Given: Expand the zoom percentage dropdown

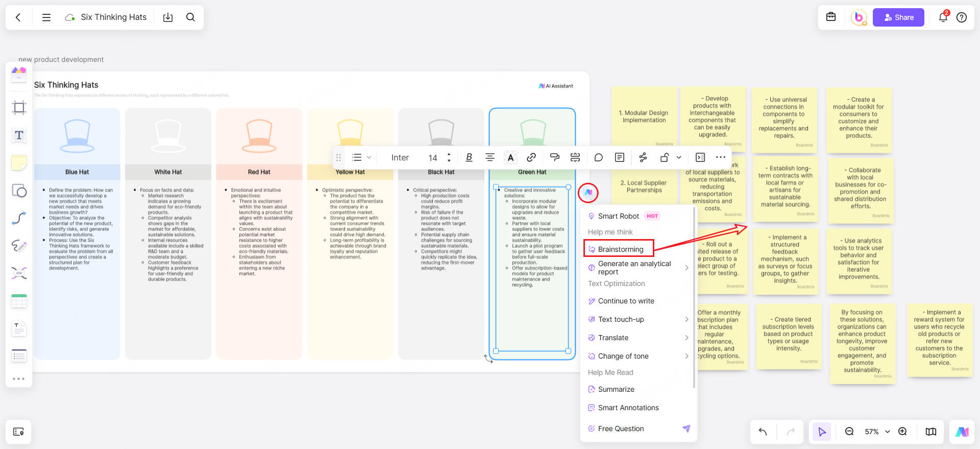Looking at the screenshot, I should [x=887, y=432].
